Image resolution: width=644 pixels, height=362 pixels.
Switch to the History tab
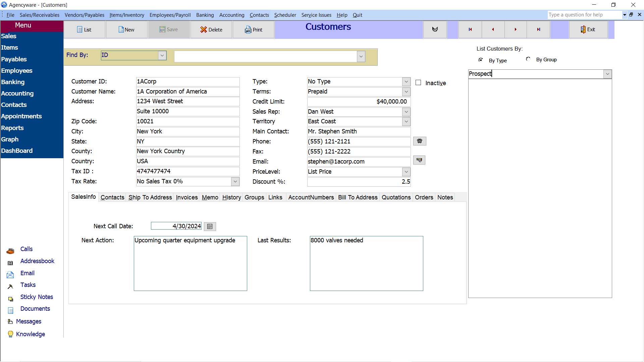(231, 197)
